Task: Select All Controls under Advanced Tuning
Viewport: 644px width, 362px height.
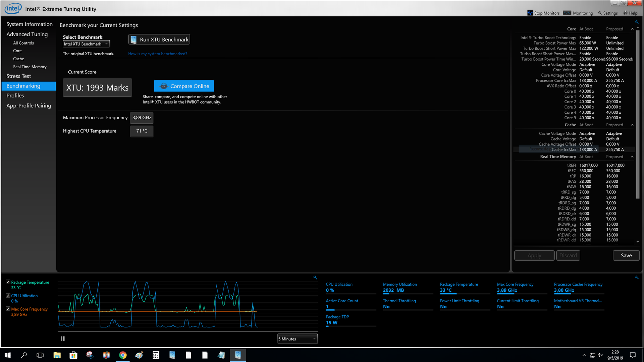Action: [23, 43]
